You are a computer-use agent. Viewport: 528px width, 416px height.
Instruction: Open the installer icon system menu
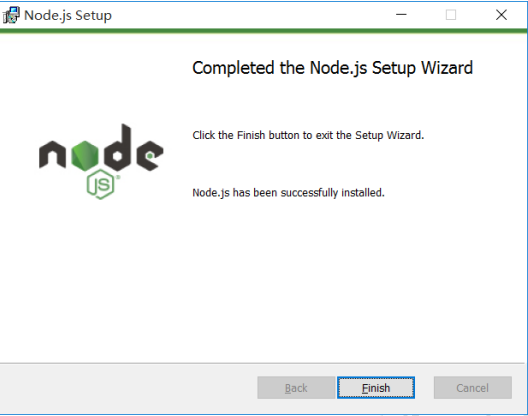[11, 15]
